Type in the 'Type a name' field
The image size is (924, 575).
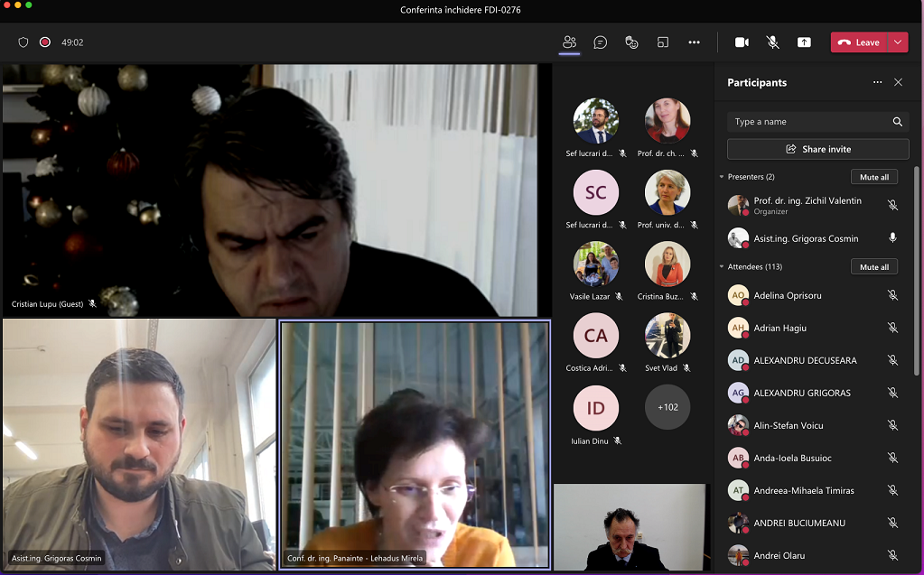point(808,122)
